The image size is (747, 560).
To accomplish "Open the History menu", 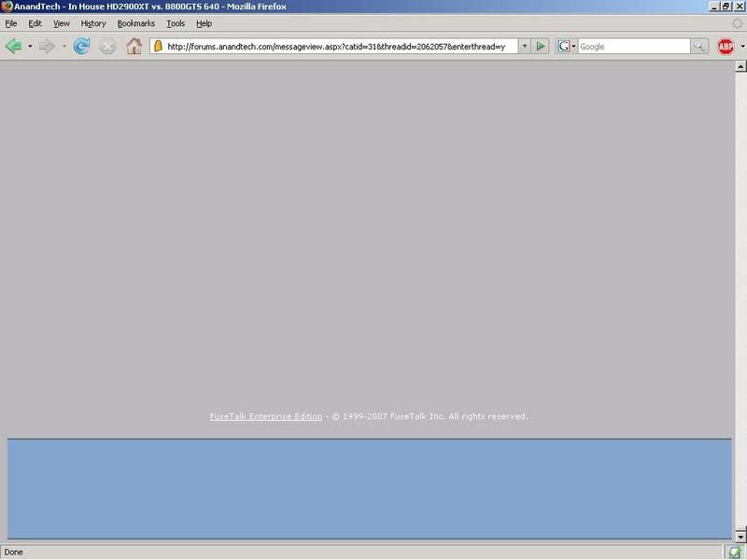I will pyautogui.click(x=92, y=23).
